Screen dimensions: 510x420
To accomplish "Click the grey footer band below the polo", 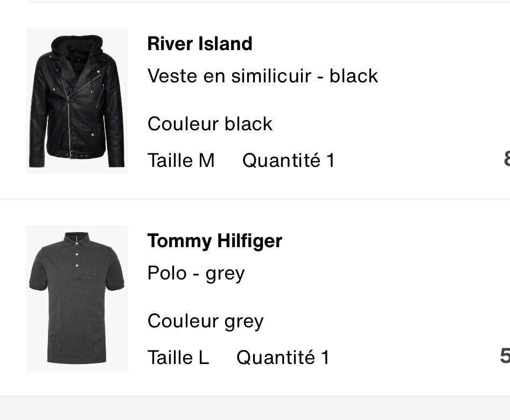I will 255,408.
